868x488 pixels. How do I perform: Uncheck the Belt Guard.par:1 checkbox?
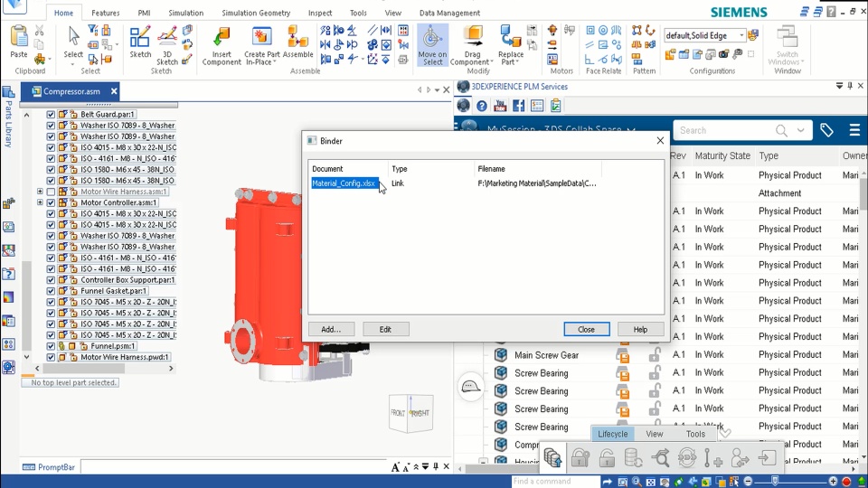tap(51, 115)
